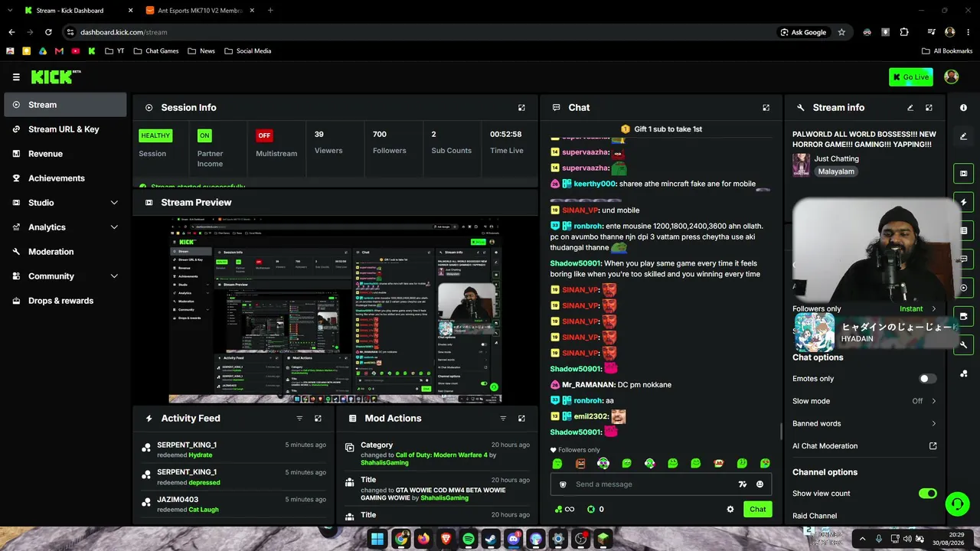Open the Social Media bookmark folder
980x551 pixels.
[247, 51]
